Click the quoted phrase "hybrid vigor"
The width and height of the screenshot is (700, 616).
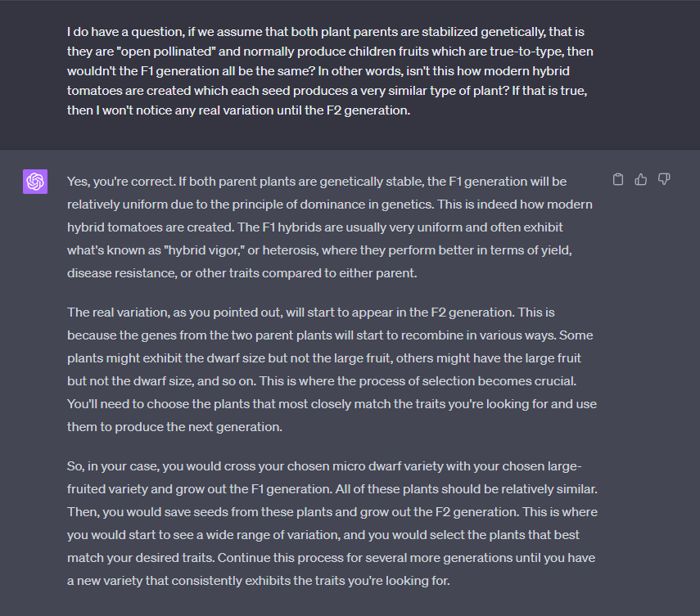click(x=204, y=250)
